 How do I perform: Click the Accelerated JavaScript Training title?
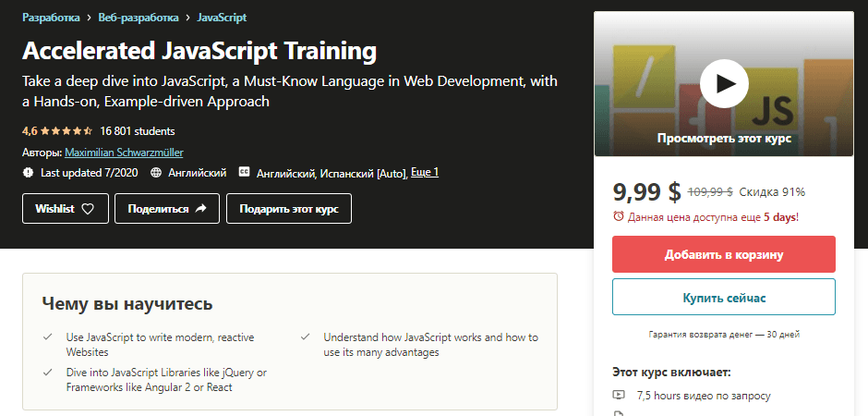click(x=199, y=52)
